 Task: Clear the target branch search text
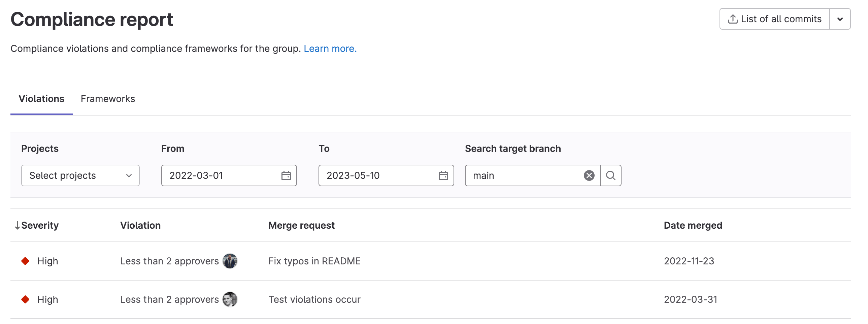tap(588, 175)
